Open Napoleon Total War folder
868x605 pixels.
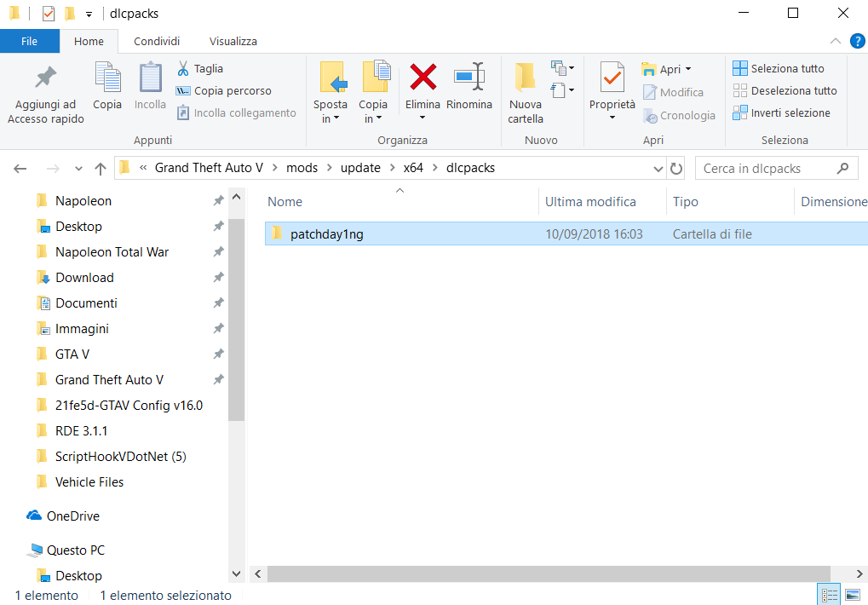[112, 252]
